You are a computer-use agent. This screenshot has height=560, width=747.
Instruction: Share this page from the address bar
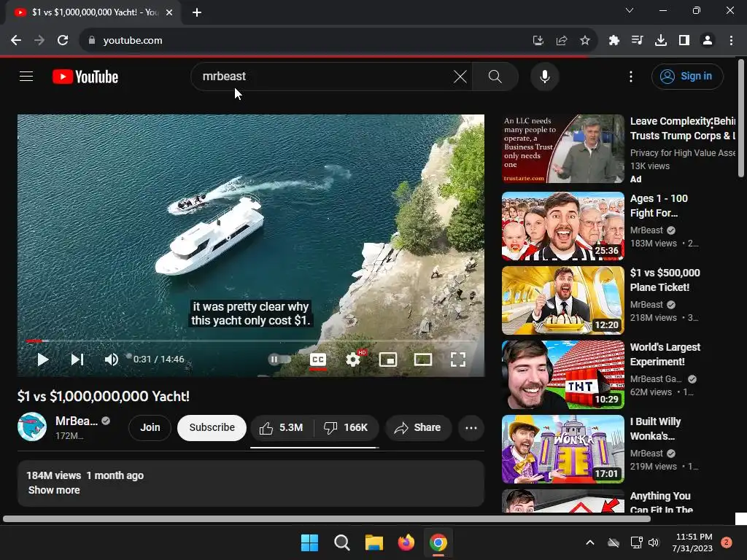click(x=562, y=41)
